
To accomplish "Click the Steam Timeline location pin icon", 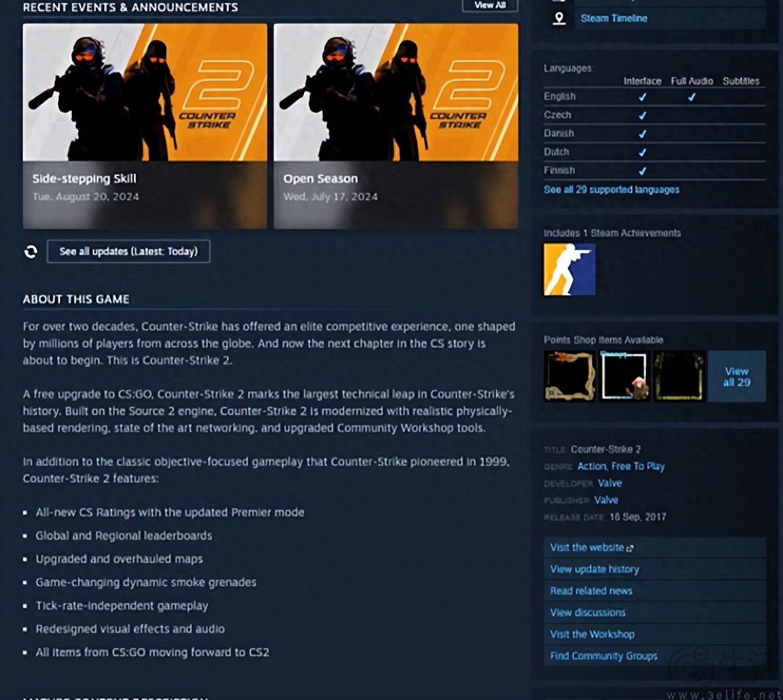I will (559, 19).
